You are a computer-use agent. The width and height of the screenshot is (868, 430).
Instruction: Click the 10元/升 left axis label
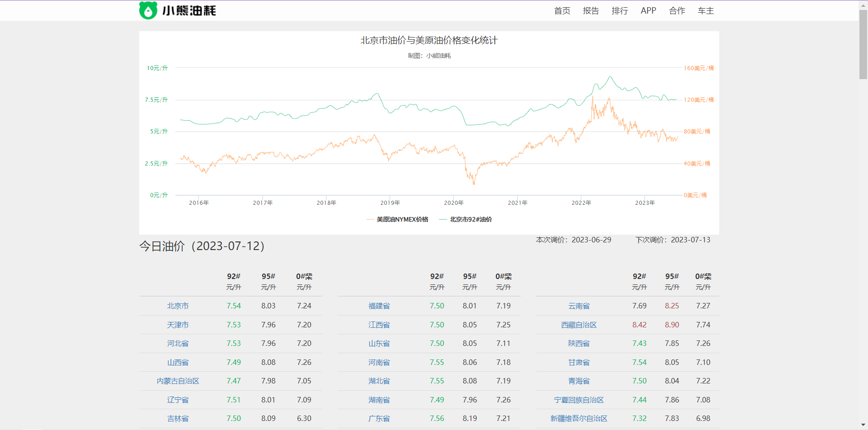(157, 68)
